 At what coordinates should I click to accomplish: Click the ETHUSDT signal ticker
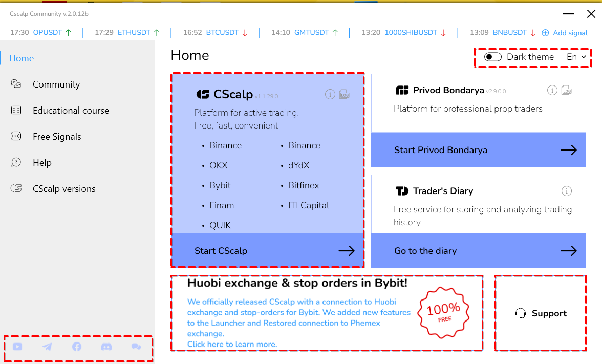(134, 33)
